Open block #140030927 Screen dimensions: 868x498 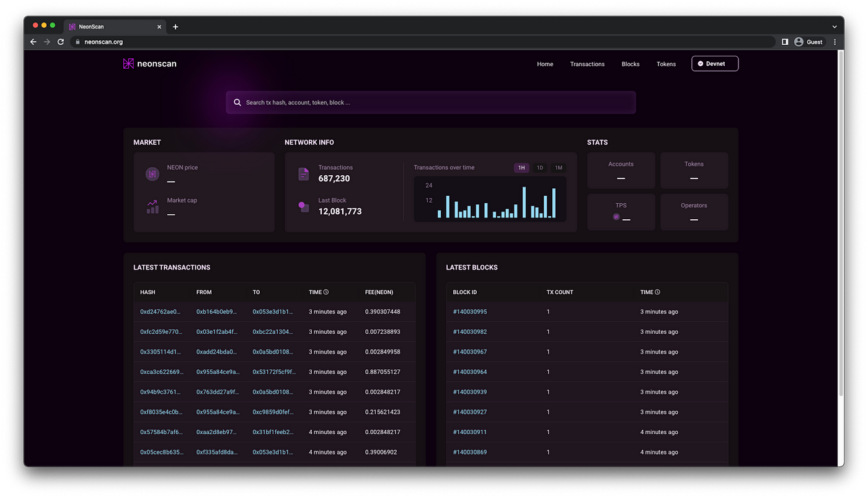click(470, 412)
